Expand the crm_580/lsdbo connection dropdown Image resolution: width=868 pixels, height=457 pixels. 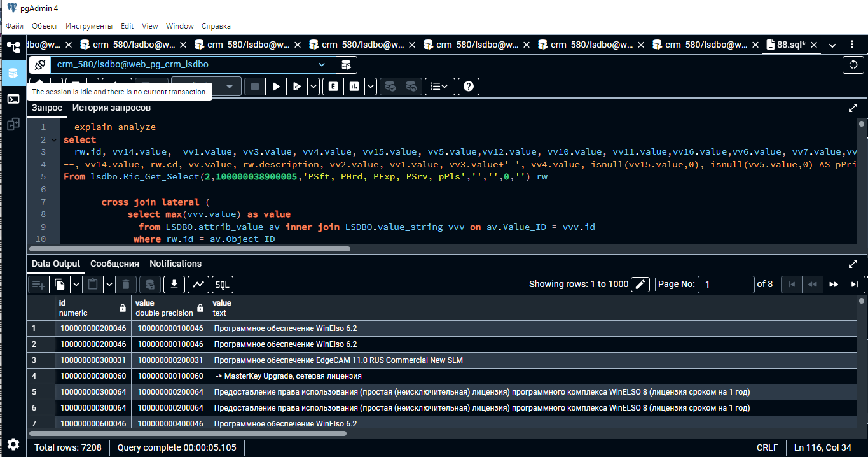pos(322,65)
